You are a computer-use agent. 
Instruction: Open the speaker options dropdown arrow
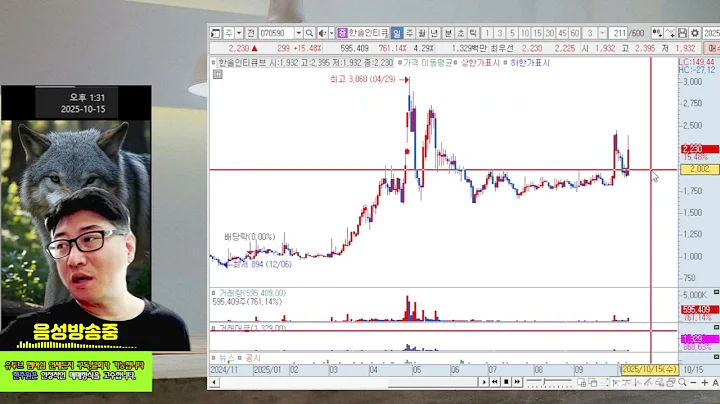332,33
